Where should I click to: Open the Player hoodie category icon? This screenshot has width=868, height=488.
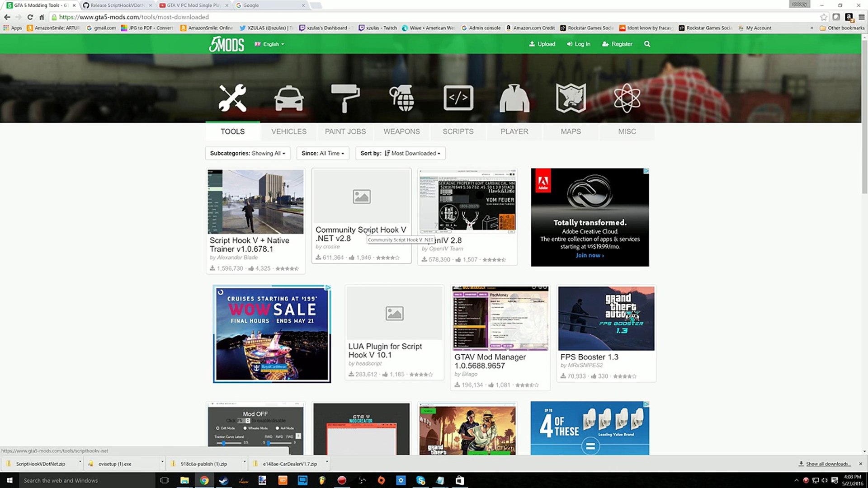[x=514, y=98]
